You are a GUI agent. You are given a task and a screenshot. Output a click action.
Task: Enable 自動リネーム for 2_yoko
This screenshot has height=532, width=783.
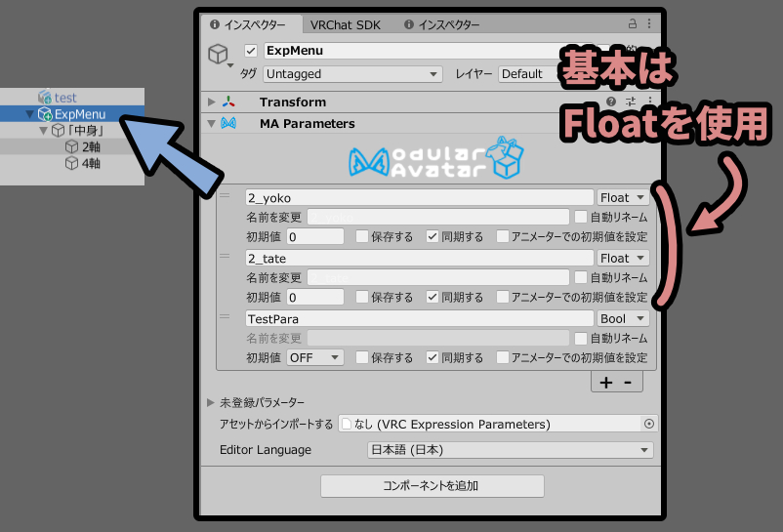(x=580, y=217)
